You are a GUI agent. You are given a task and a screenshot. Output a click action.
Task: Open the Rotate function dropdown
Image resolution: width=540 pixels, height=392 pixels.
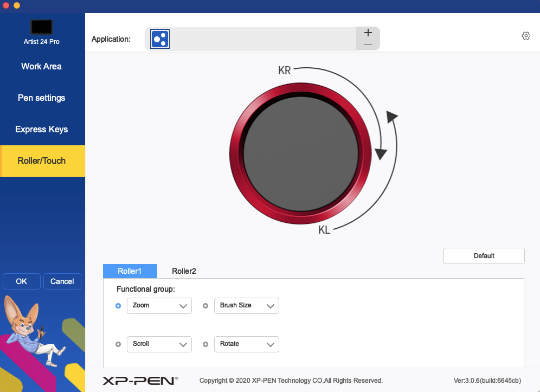(x=247, y=344)
